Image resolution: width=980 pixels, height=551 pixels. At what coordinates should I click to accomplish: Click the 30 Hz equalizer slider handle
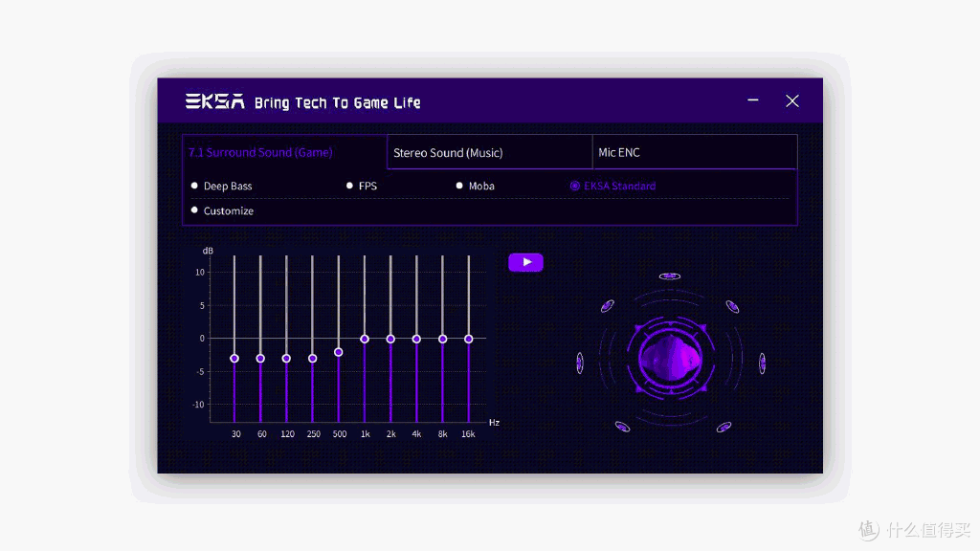234,359
